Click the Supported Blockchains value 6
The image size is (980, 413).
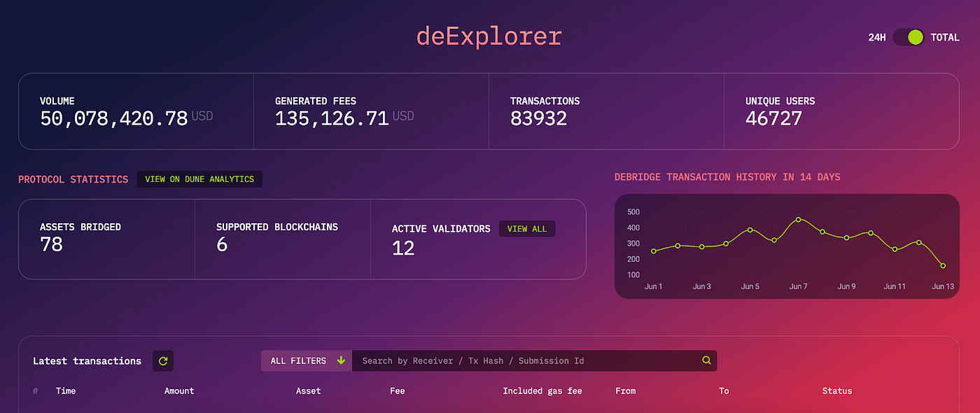point(222,244)
